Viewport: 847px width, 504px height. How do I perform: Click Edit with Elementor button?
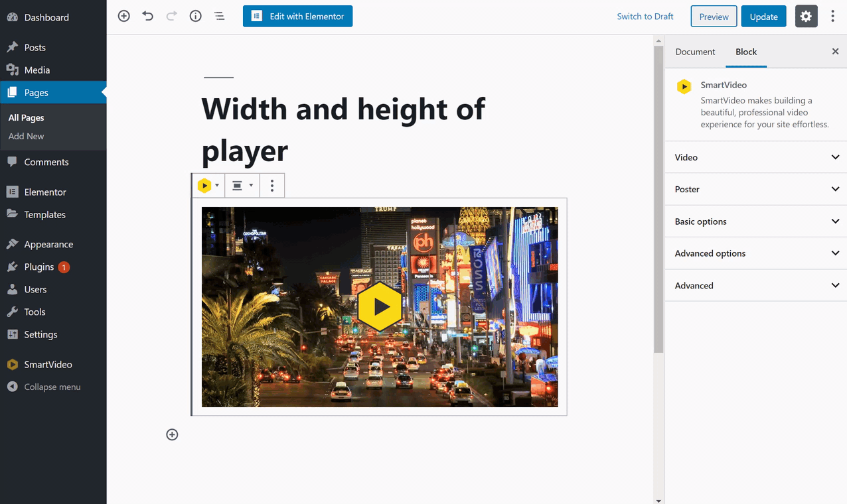point(297,17)
